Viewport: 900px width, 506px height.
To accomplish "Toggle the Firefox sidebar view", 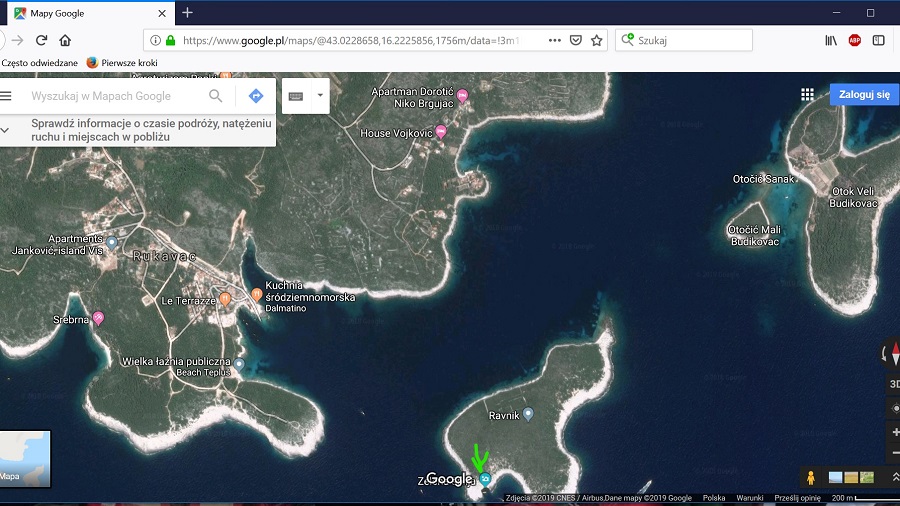I will [878, 40].
